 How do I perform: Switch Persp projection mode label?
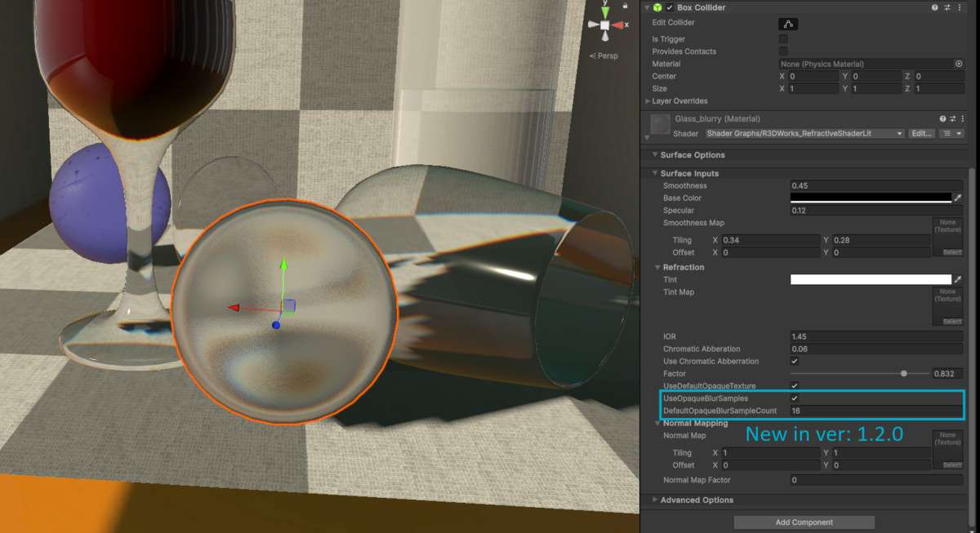pyautogui.click(x=604, y=56)
